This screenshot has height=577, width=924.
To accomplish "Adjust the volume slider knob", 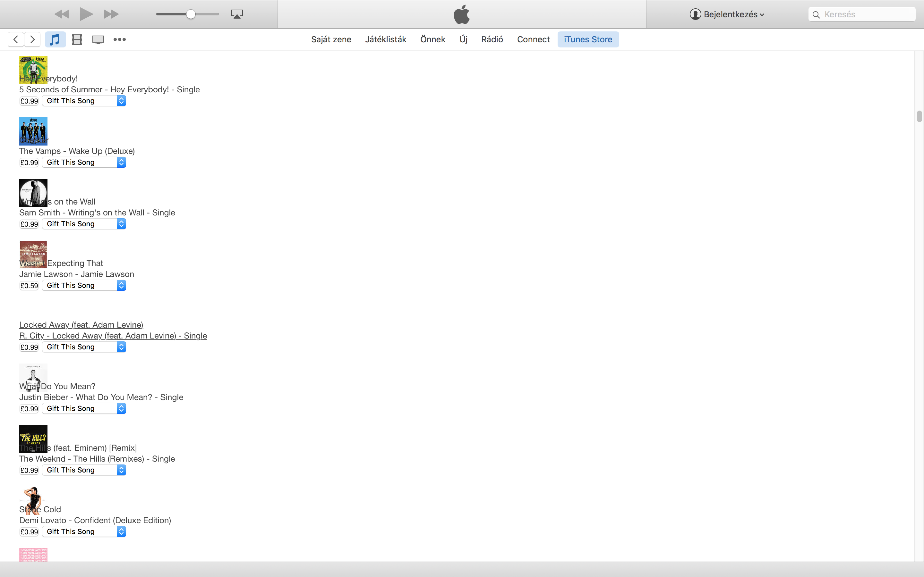I will point(191,14).
